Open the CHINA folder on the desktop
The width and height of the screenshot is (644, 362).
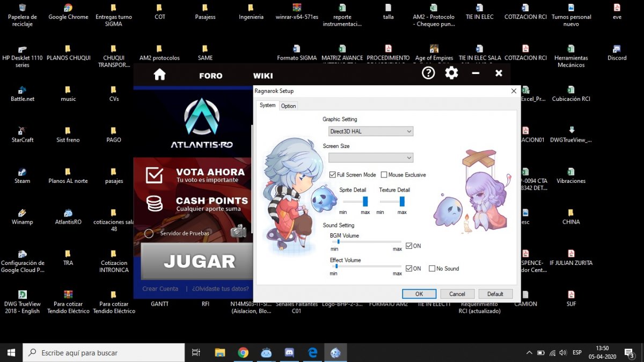[x=571, y=213]
